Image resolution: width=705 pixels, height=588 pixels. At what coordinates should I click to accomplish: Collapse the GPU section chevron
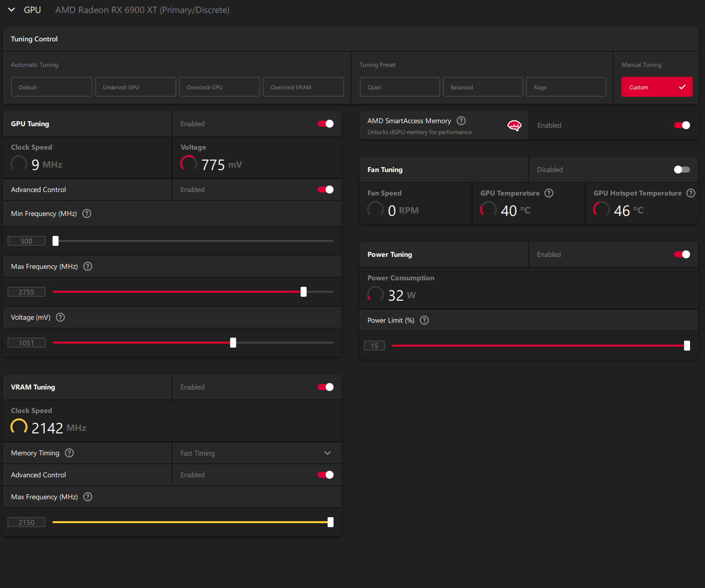tap(11, 10)
